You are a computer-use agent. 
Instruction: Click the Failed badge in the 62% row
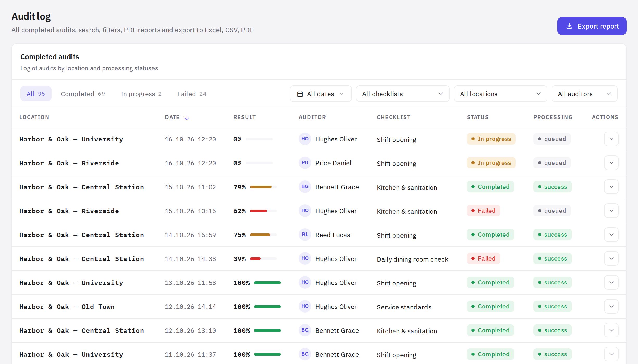(483, 211)
